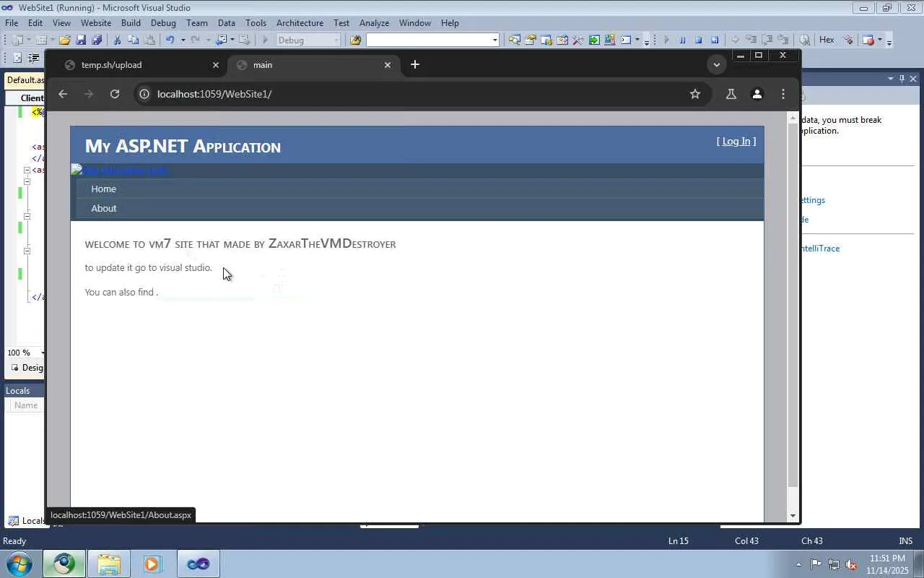Close the main browser tab
Image resolution: width=924 pixels, height=578 pixels.
coord(388,65)
